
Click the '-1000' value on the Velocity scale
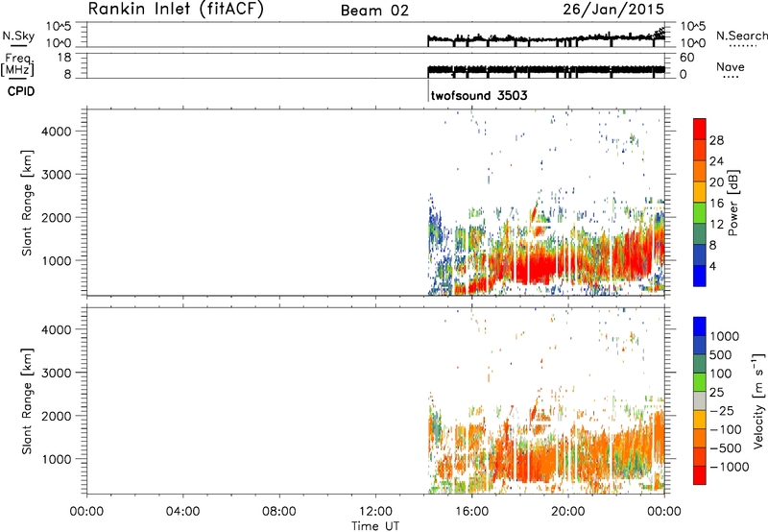click(x=729, y=467)
